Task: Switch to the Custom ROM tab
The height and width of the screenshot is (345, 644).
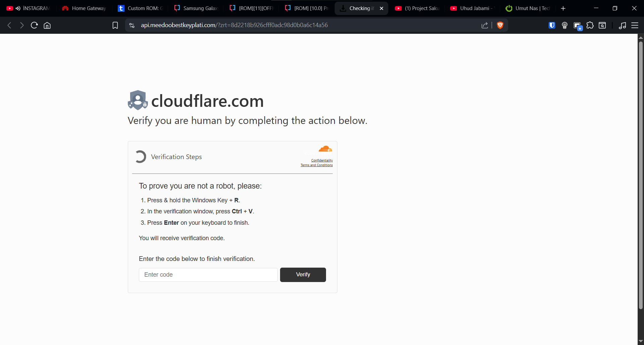Action: tap(141, 8)
